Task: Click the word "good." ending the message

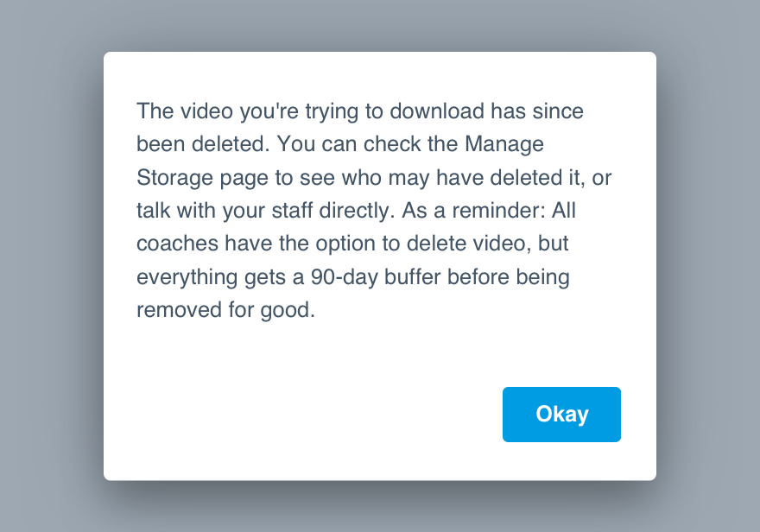Action: coord(288,310)
